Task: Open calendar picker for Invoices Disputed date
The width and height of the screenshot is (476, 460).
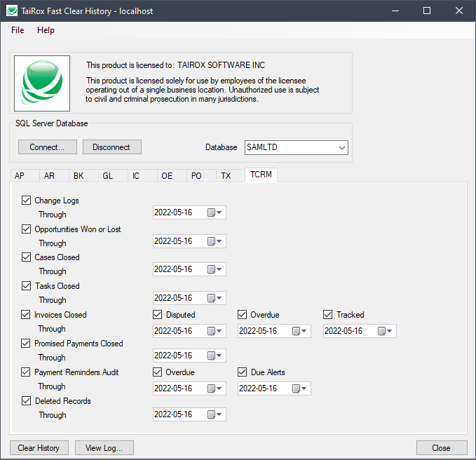Action: point(215,331)
